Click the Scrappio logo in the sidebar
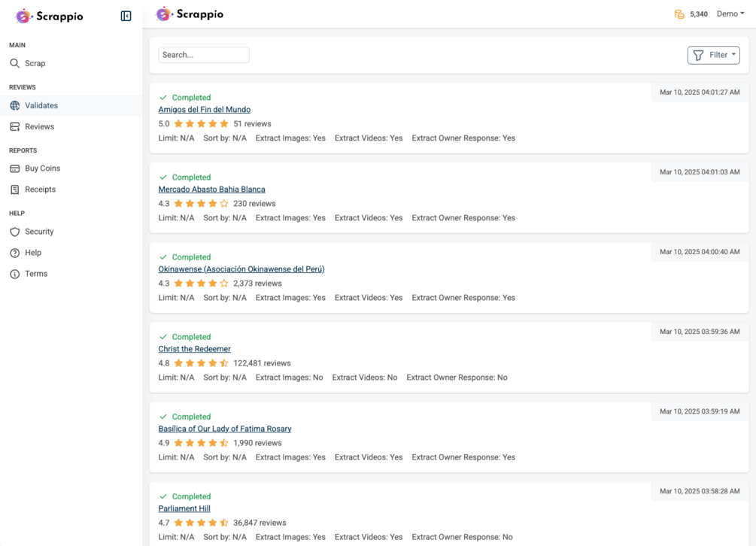Screen dimensions: 756x546 [49, 16]
